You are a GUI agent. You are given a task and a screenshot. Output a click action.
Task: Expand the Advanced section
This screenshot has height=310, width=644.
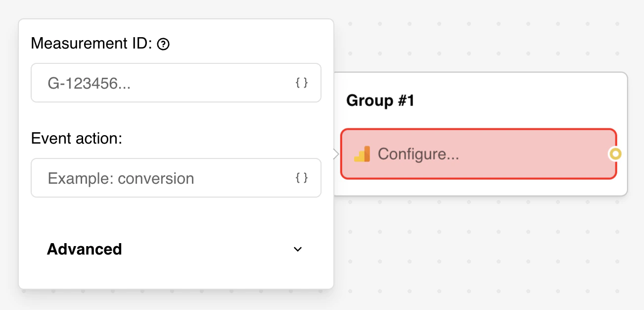click(84, 249)
